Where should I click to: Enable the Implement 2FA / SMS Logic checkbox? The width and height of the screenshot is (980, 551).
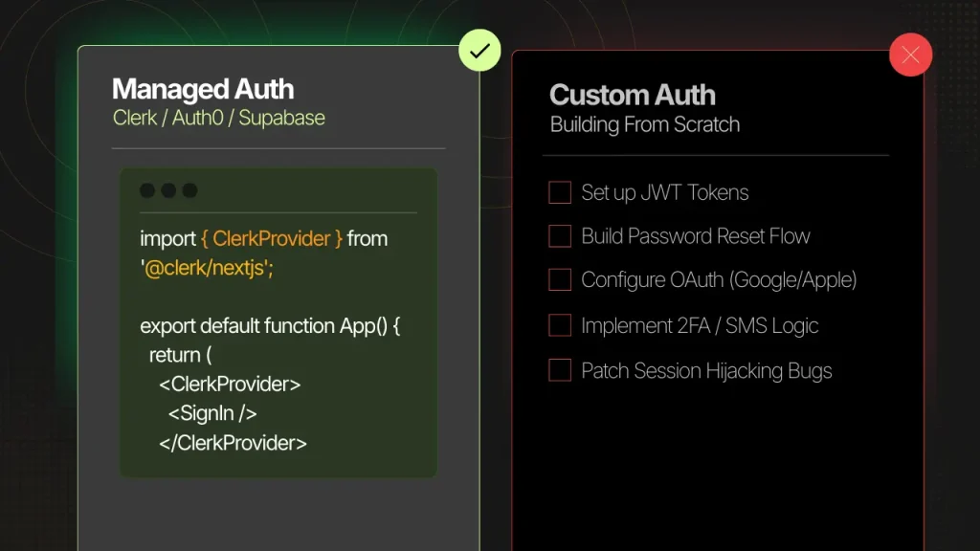click(x=560, y=325)
